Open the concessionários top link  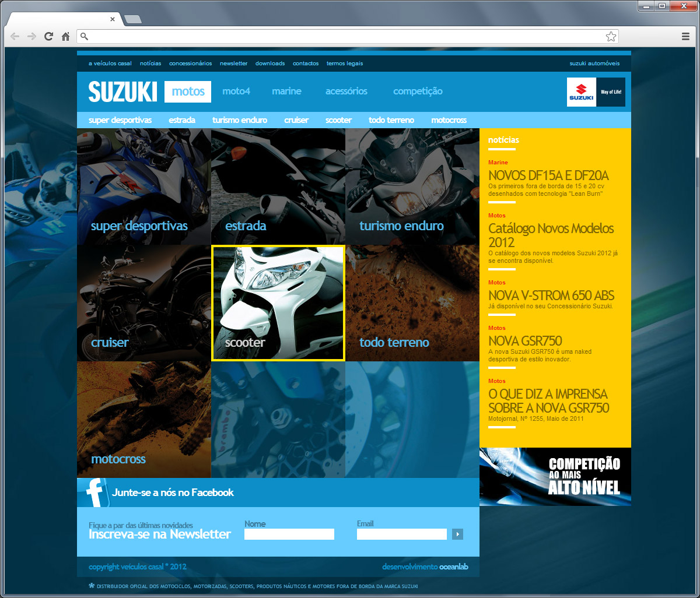pos(190,64)
